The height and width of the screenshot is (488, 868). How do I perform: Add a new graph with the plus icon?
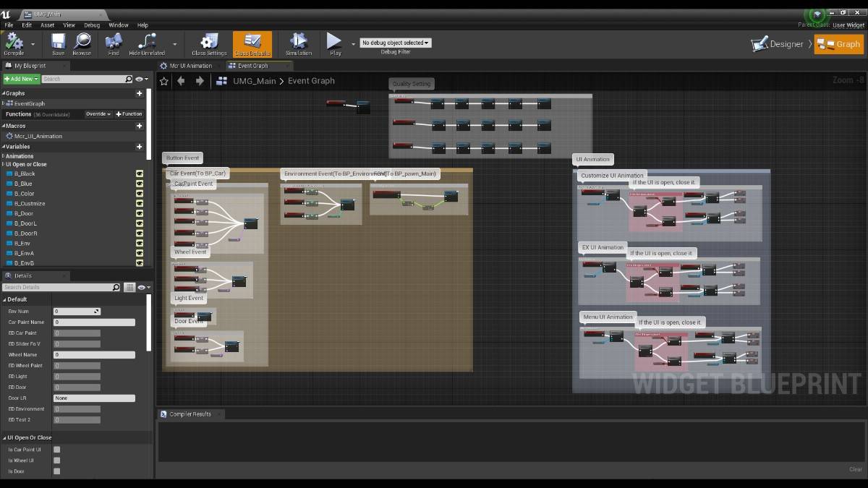click(x=140, y=93)
